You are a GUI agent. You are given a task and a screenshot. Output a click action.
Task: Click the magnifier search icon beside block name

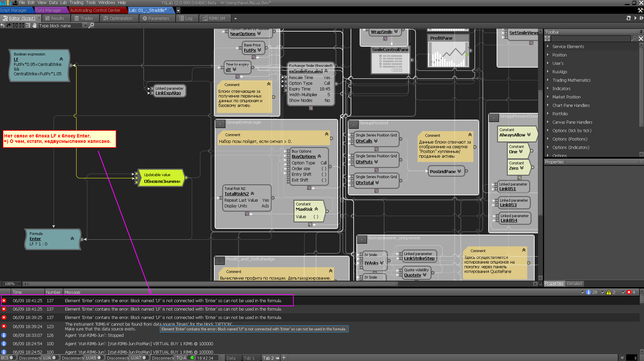pos(91,26)
